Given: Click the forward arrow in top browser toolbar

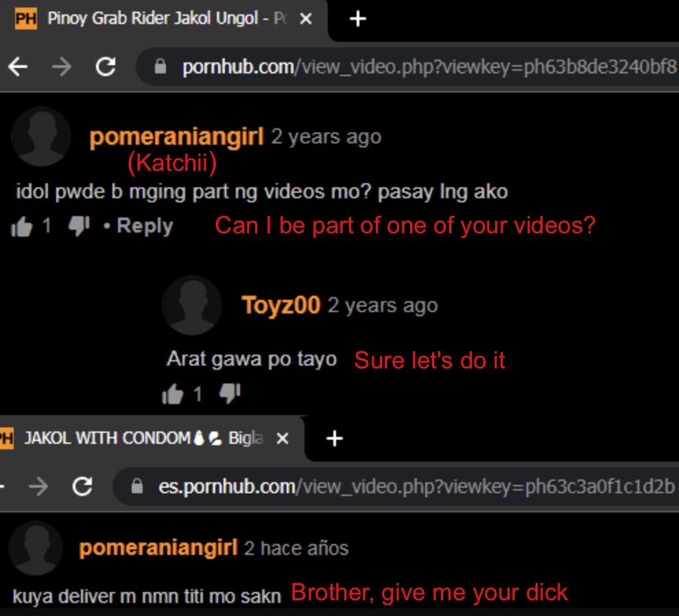Looking at the screenshot, I should click(62, 67).
